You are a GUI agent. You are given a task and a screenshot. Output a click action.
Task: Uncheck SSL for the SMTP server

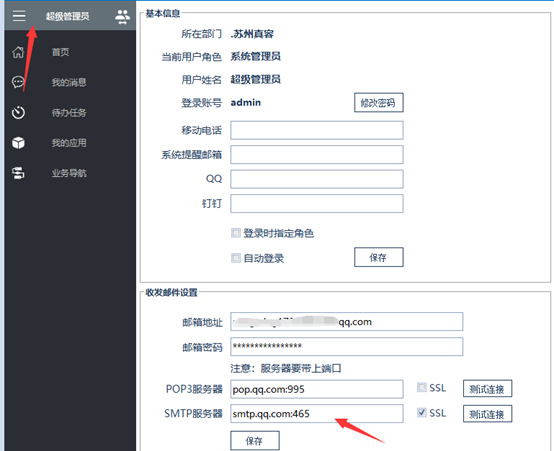[x=422, y=412]
